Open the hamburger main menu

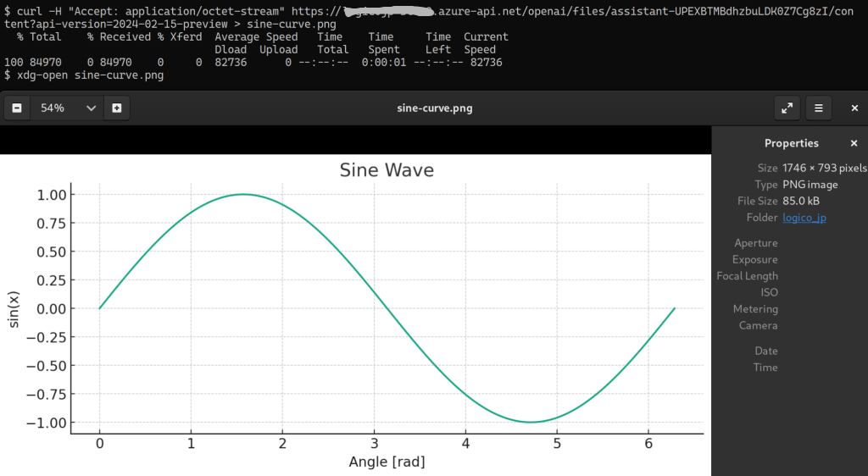818,108
